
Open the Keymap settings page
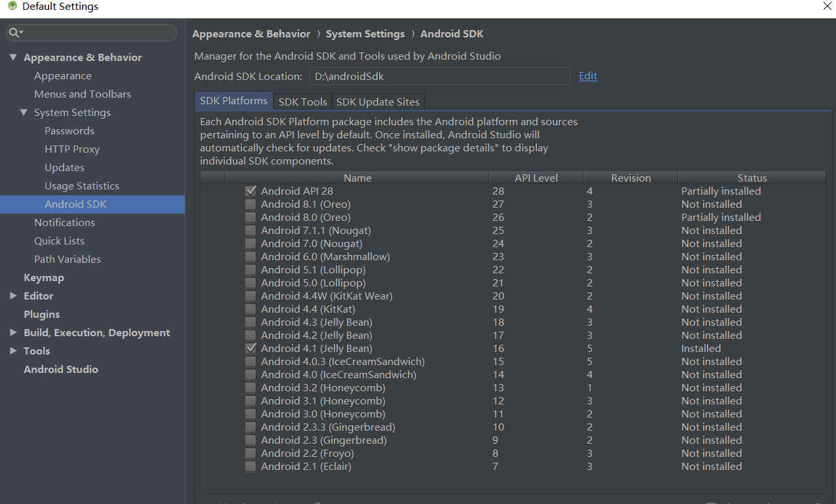[44, 278]
